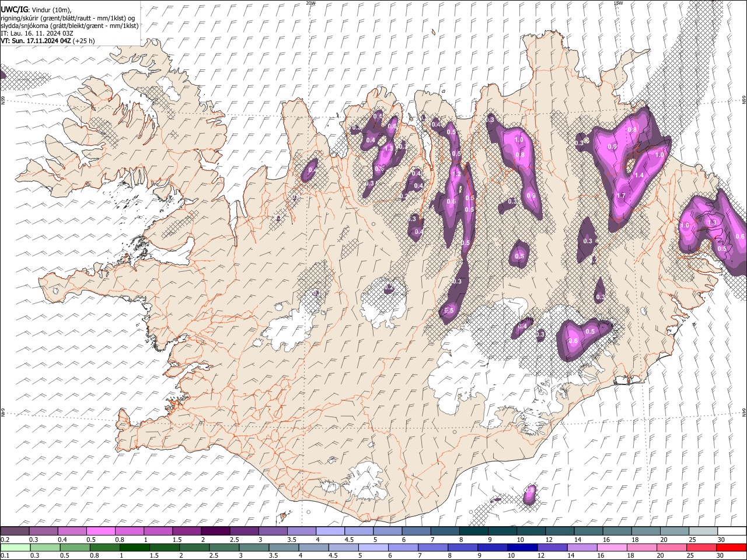The image size is (747, 560).
Task: Click the 1.2 snowfall value on the map
Action: point(456,174)
